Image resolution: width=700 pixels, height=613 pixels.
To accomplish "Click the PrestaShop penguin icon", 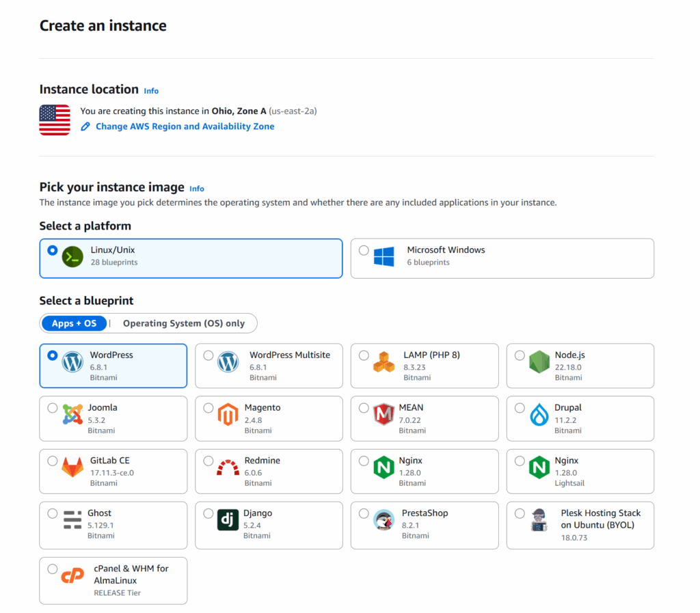I will pyautogui.click(x=383, y=519).
